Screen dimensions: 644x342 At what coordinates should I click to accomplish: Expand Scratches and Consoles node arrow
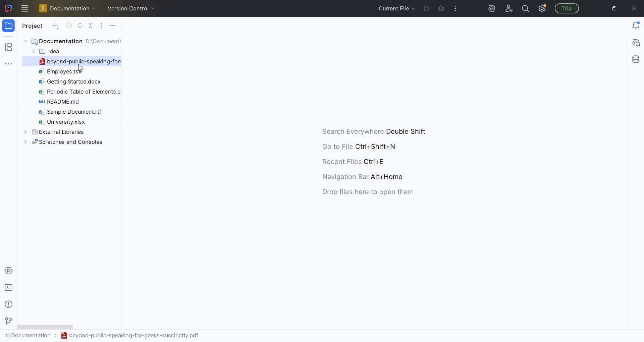click(25, 142)
